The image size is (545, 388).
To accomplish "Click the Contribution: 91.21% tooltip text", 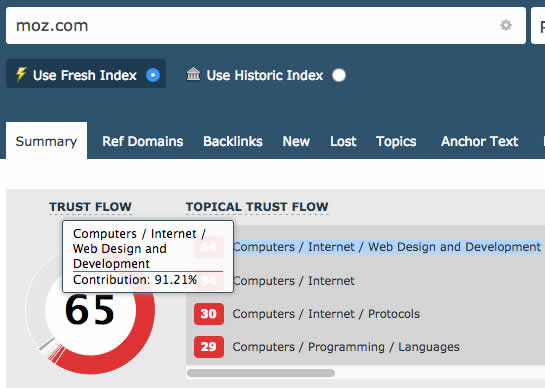I will pos(135,280).
